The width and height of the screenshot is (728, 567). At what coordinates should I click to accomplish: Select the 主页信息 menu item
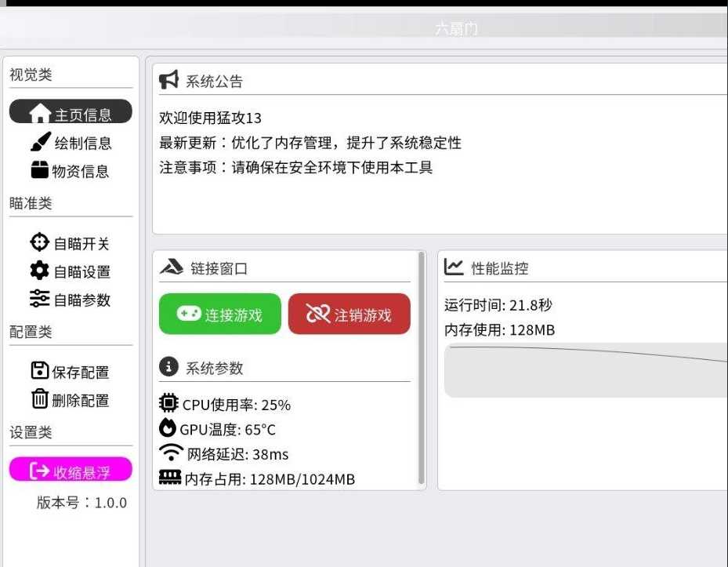71,112
